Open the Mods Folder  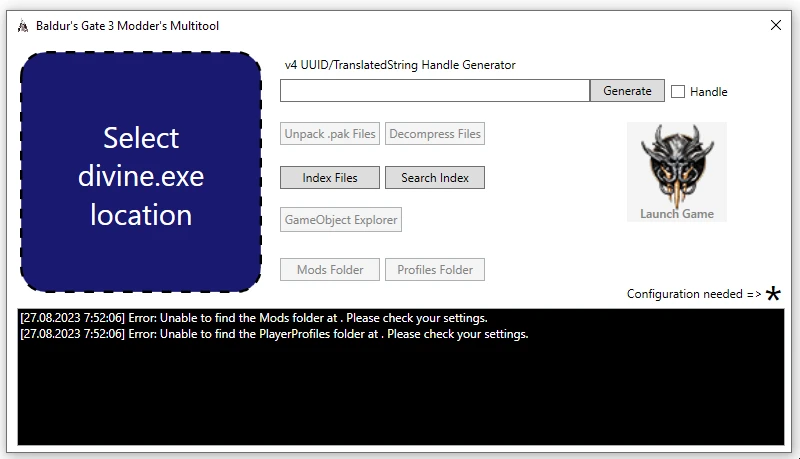tap(330, 269)
